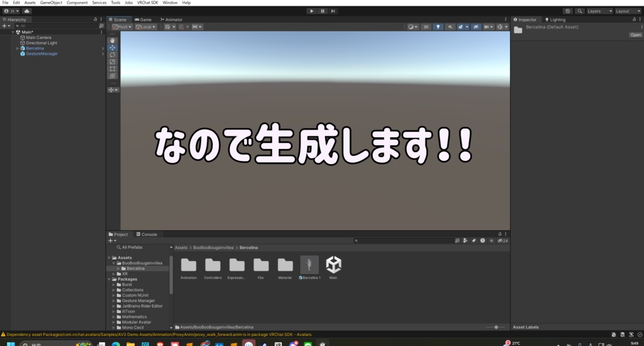Open Undo History clock icon

(568, 11)
